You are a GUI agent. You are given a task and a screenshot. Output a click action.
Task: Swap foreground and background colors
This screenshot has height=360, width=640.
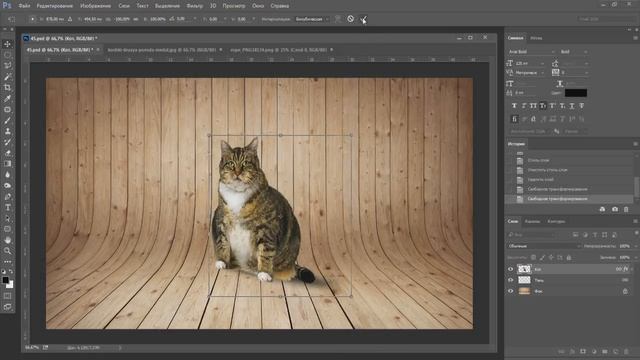[11, 271]
